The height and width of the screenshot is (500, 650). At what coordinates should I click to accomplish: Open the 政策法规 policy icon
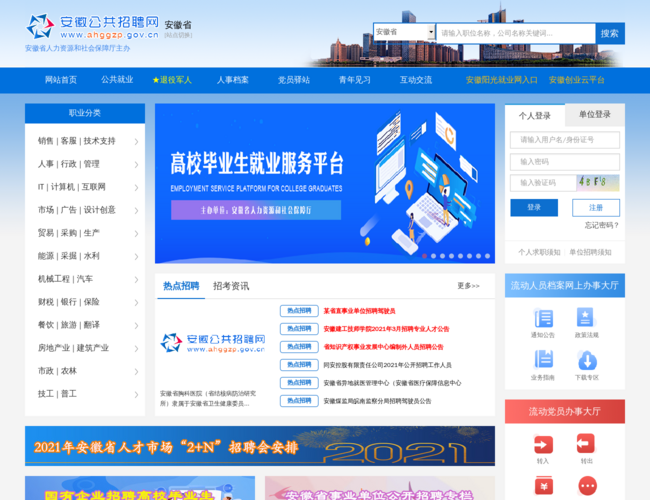point(585,318)
